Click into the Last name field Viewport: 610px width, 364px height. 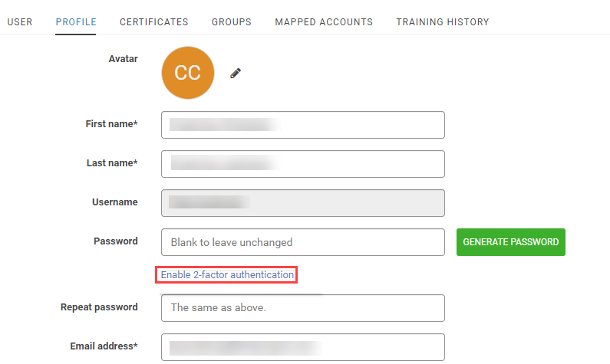tap(303, 164)
